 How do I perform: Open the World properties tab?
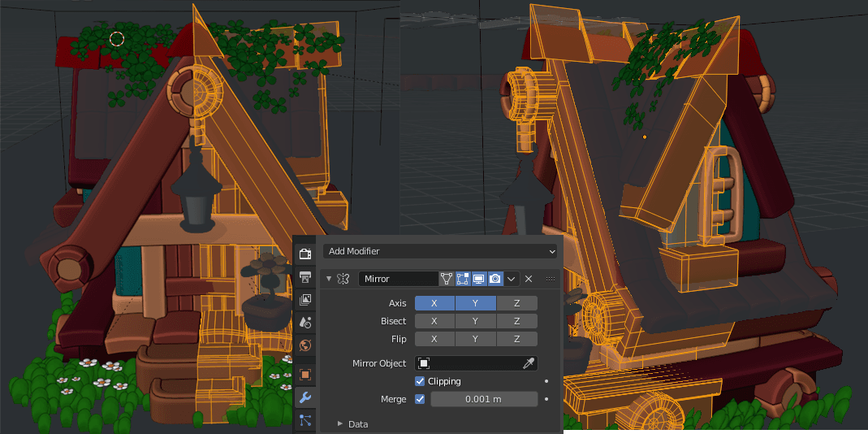[x=305, y=345]
